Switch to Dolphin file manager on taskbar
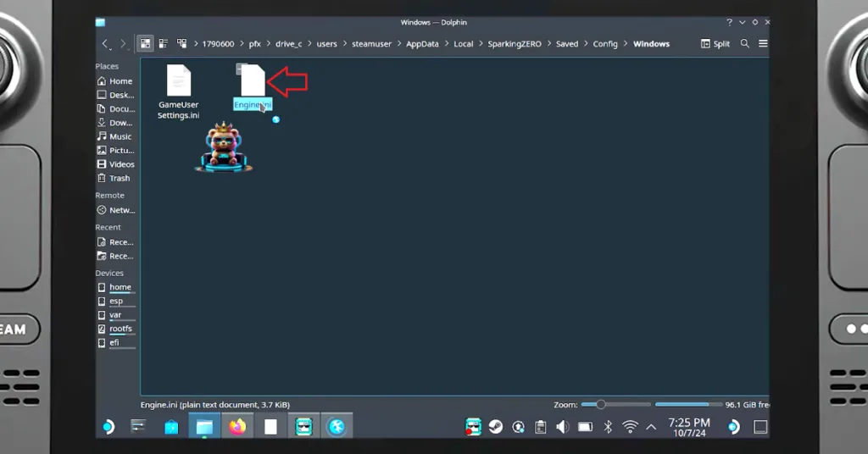 (x=204, y=426)
